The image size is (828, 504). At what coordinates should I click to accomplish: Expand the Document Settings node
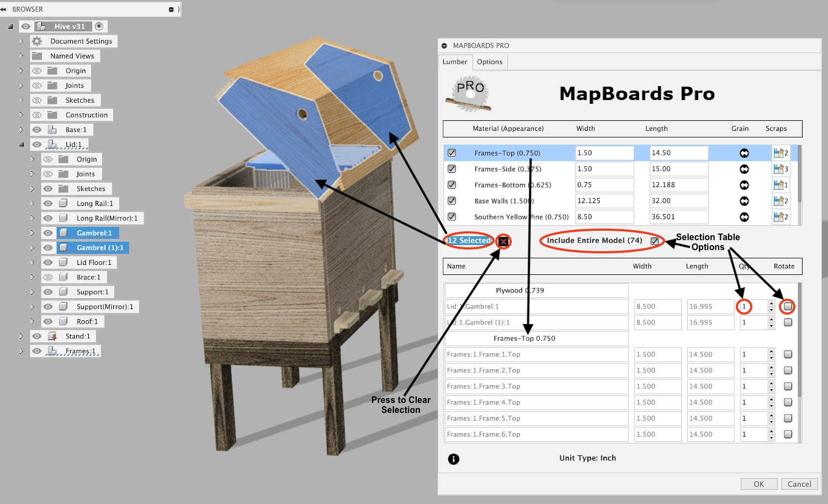(x=21, y=41)
